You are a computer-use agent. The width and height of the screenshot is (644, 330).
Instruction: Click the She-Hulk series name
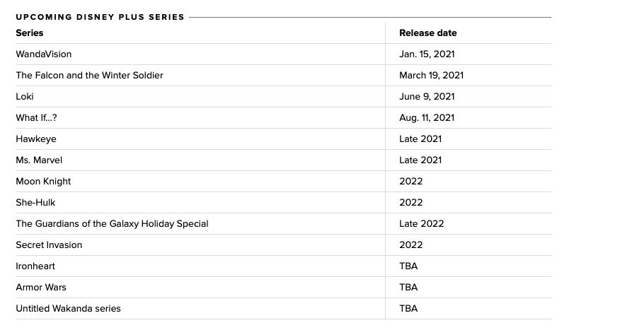coord(35,203)
